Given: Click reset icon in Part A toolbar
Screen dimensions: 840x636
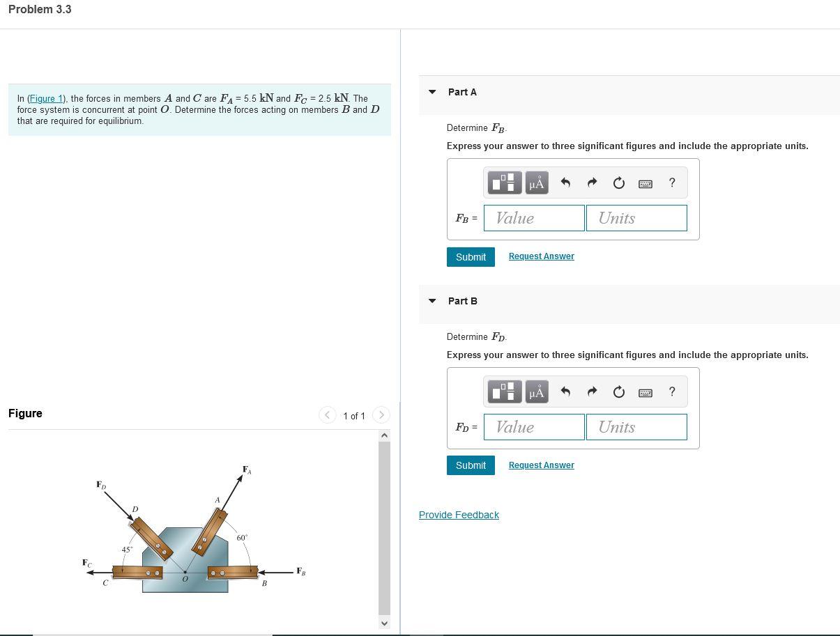Looking at the screenshot, I should (618, 183).
